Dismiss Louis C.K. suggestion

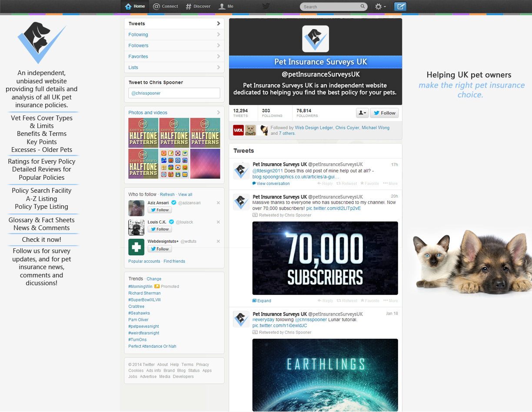click(218, 222)
